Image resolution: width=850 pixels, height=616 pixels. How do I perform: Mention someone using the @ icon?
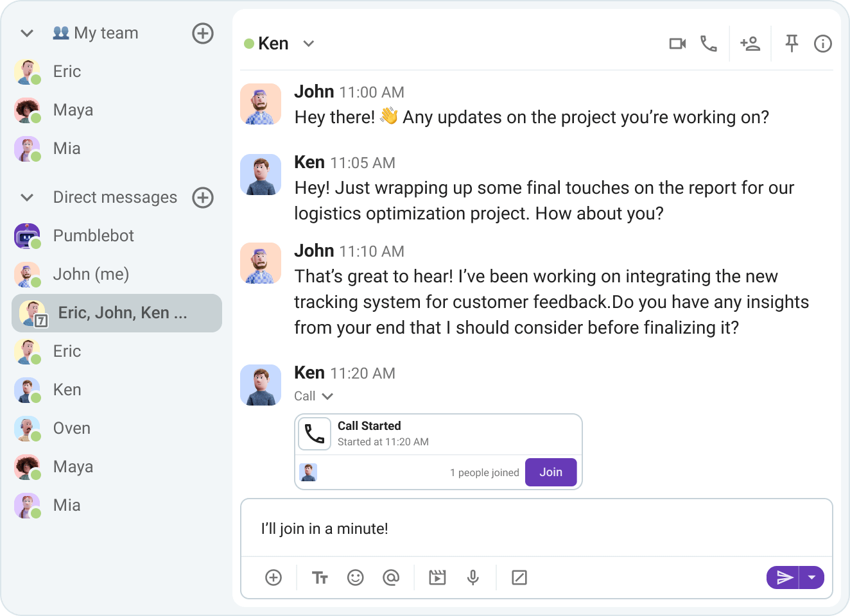(392, 577)
